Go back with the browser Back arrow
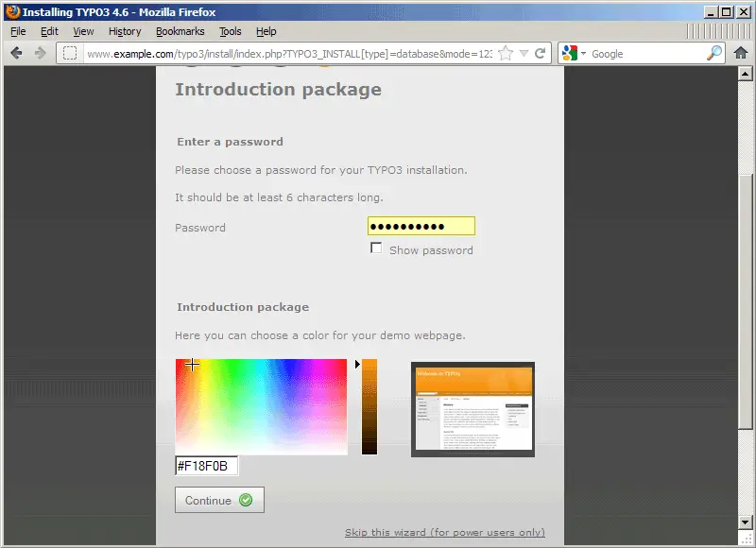Viewport: 756px width, 548px height. (x=16, y=53)
